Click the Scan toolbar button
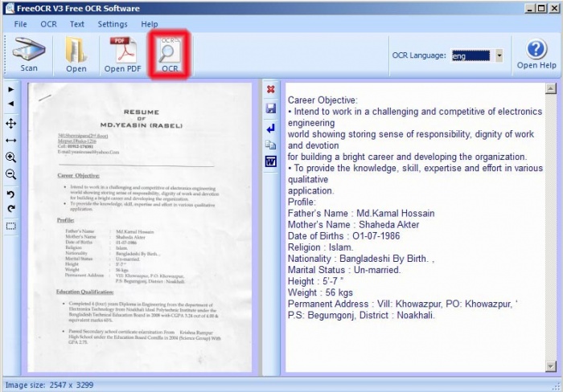The image size is (563, 392). 28,55
